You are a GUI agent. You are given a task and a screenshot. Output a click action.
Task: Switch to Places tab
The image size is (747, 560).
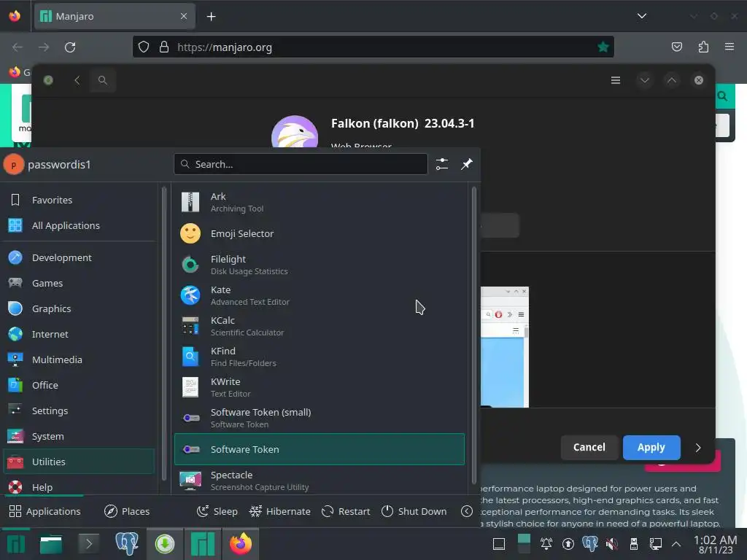pyautogui.click(x=127, y=511)
